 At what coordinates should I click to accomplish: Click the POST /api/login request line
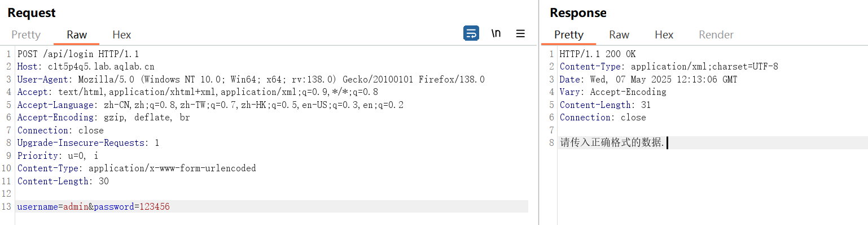(x=78, y=54)
